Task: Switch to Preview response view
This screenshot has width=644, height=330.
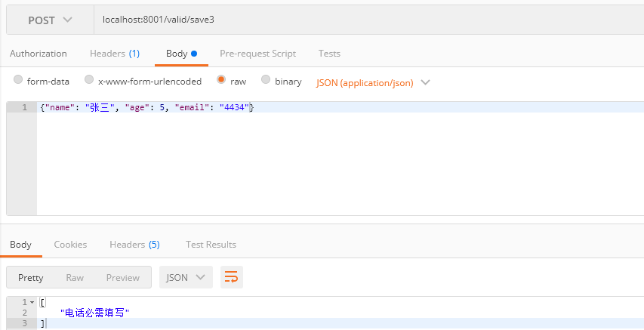Action: (x=122, y=277)
